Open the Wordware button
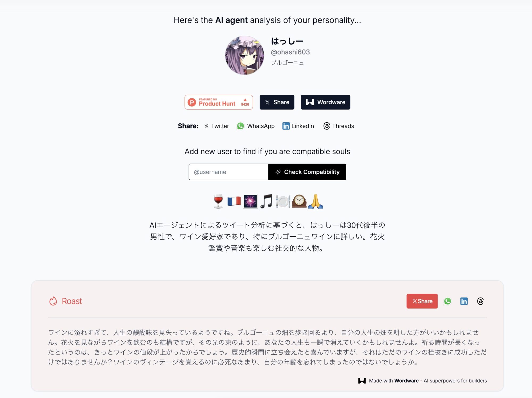Image resolution: width=532 pixels, height=398 pixels. [325, 102]
